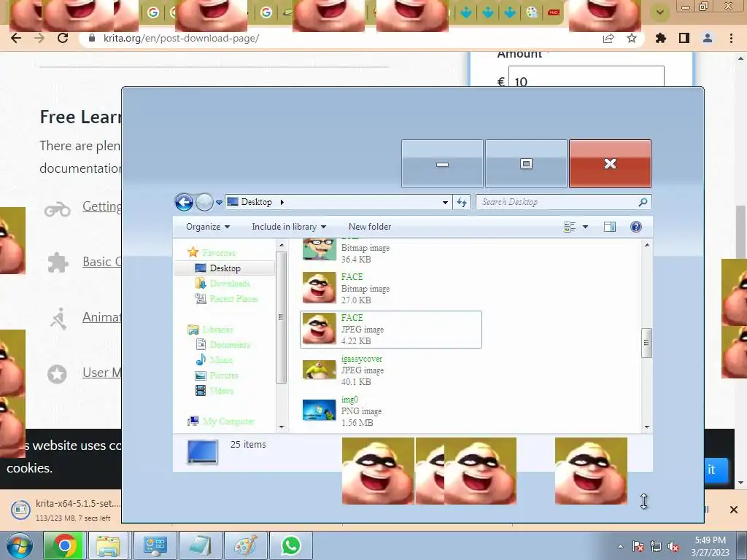747x560 pixels.
Task: Expand the Desktop breadcrumb arrow
Action: [x=282, y=202]
